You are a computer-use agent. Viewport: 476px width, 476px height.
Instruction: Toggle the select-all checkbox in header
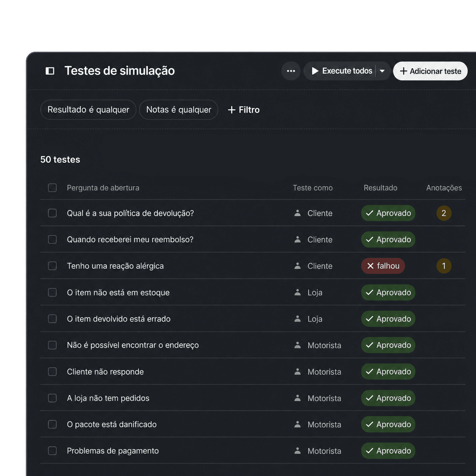pyautogui.click(x=52, y=188)
